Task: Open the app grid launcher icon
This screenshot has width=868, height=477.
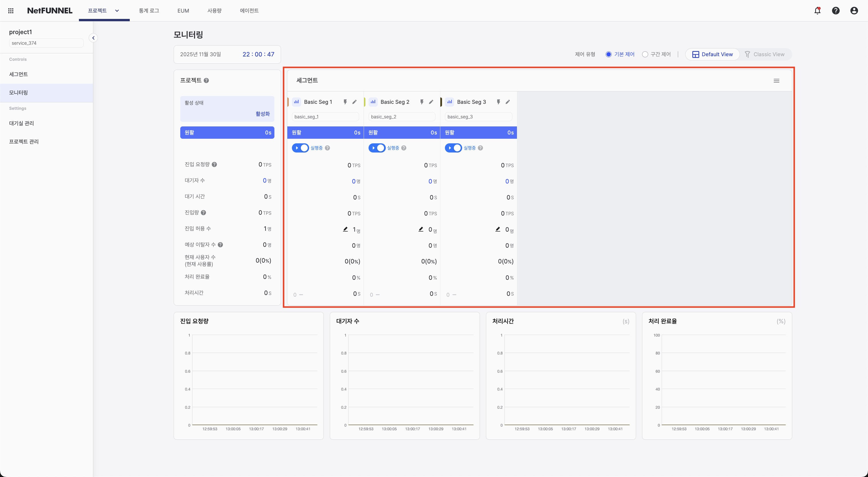Action: (10, 10)
